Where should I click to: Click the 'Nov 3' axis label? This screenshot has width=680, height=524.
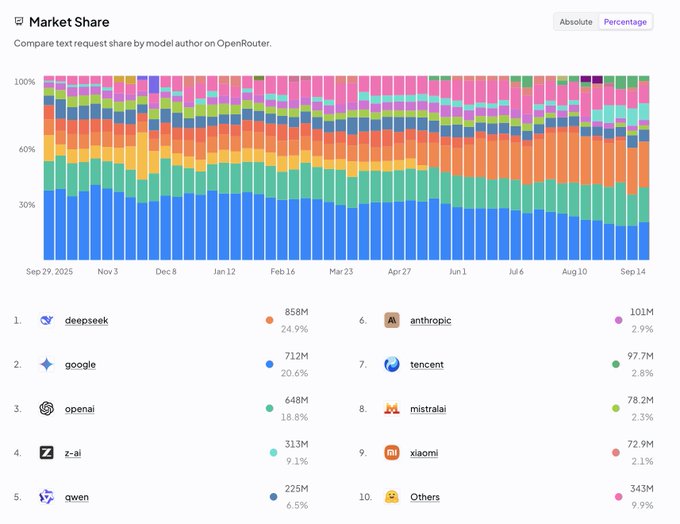click(108, 272)
